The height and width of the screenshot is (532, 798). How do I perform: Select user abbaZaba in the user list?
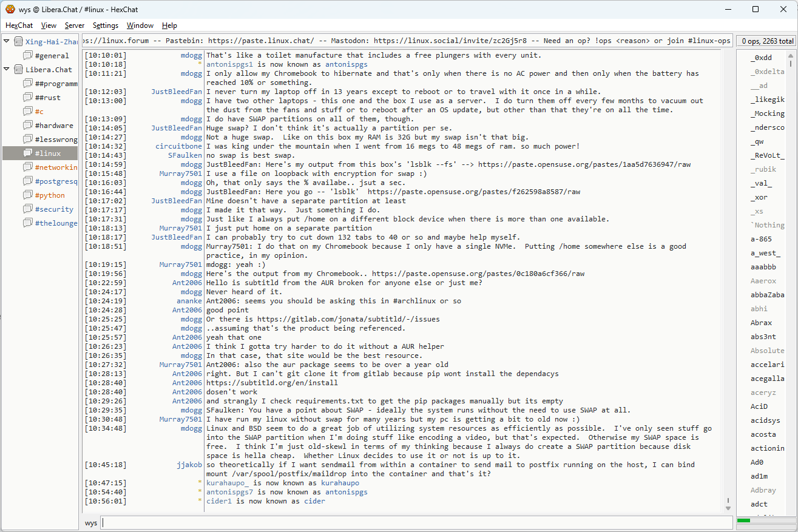click(767, 295)
